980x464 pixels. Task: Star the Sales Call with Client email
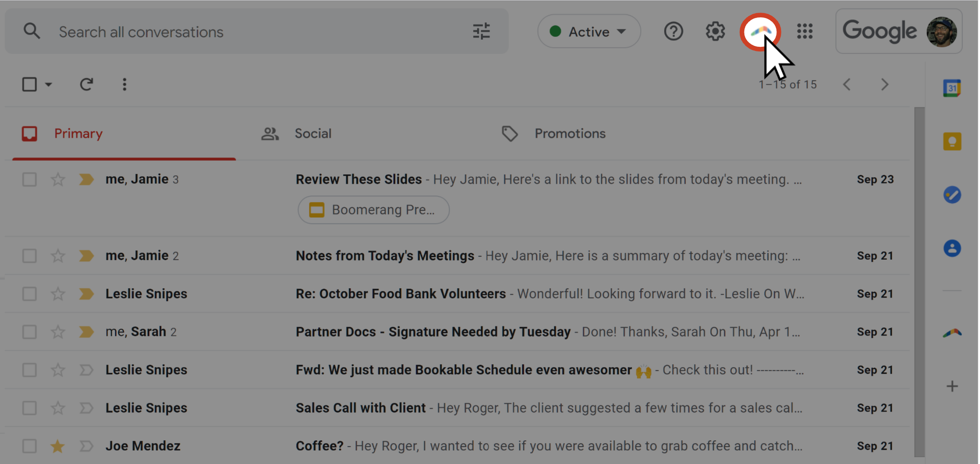[58, 408]
